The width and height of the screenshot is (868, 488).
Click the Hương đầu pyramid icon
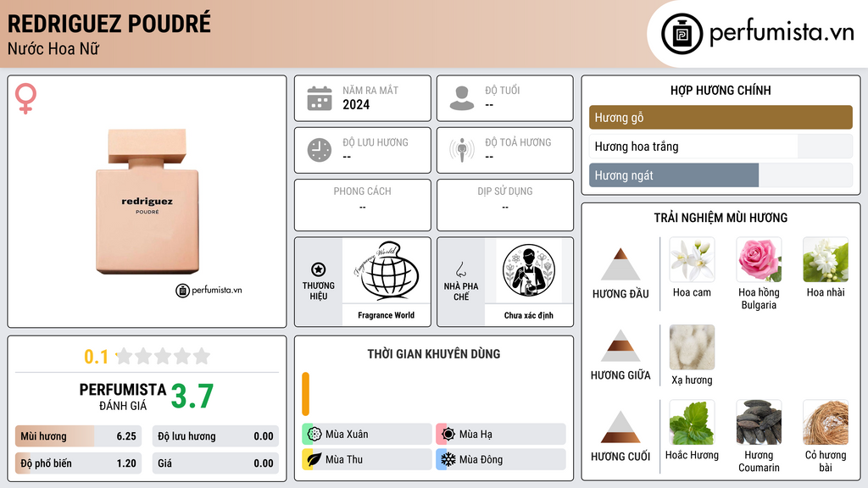point(620,264)
